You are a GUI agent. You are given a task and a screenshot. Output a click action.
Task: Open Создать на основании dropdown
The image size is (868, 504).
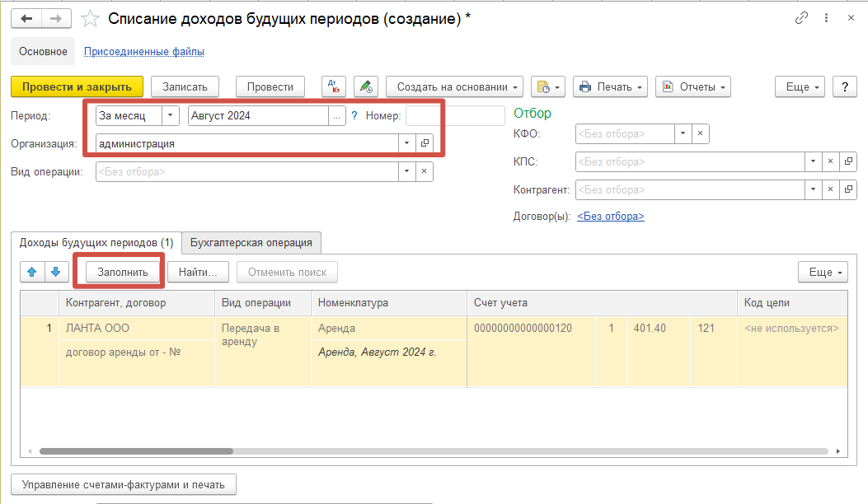[454, 86]
